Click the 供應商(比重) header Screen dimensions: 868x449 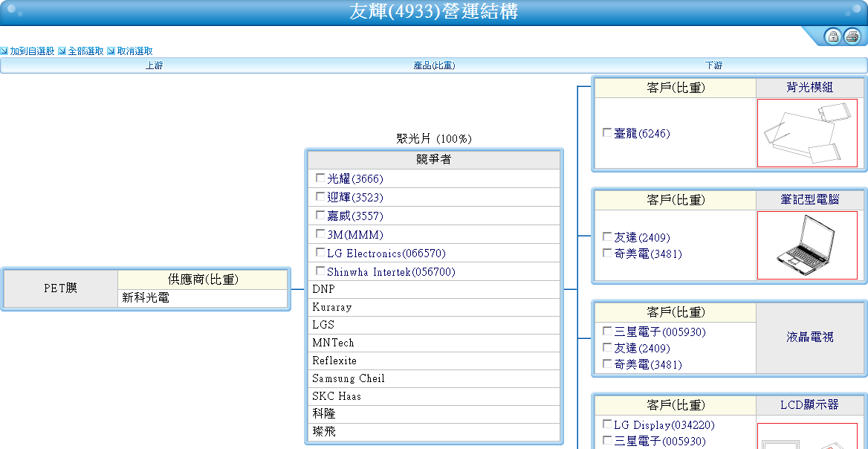pyautogui.click(x=203, y=280)
